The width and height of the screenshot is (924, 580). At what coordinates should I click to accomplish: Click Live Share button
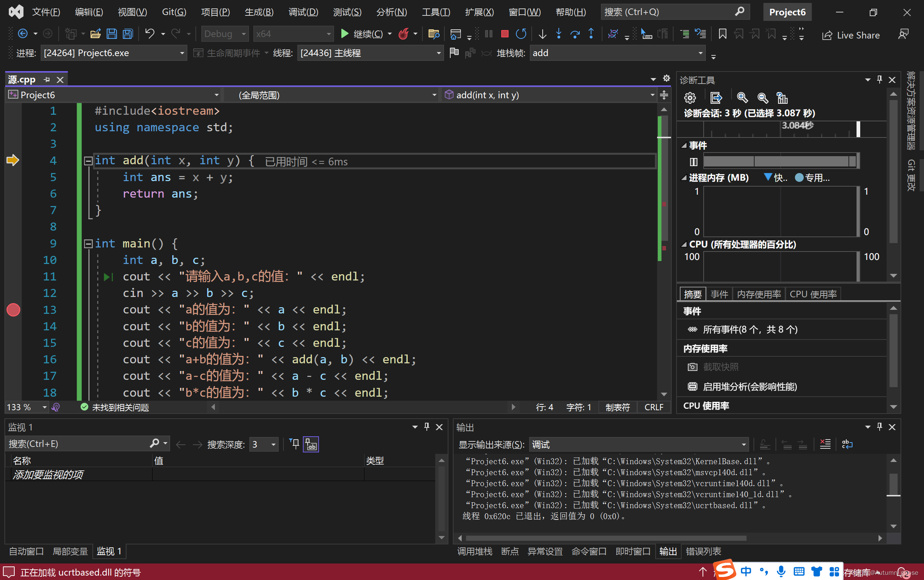851,35
